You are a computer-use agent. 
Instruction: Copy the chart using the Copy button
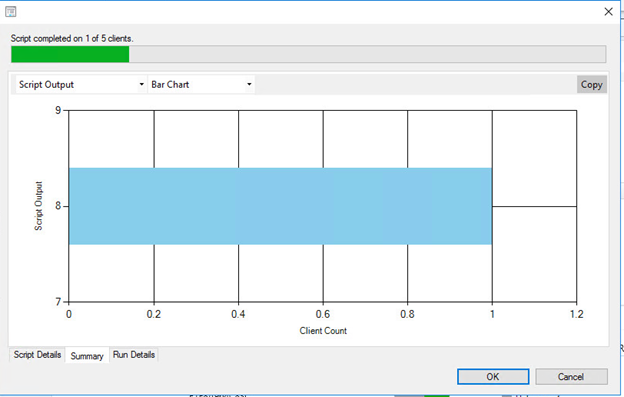click(591, 84)
